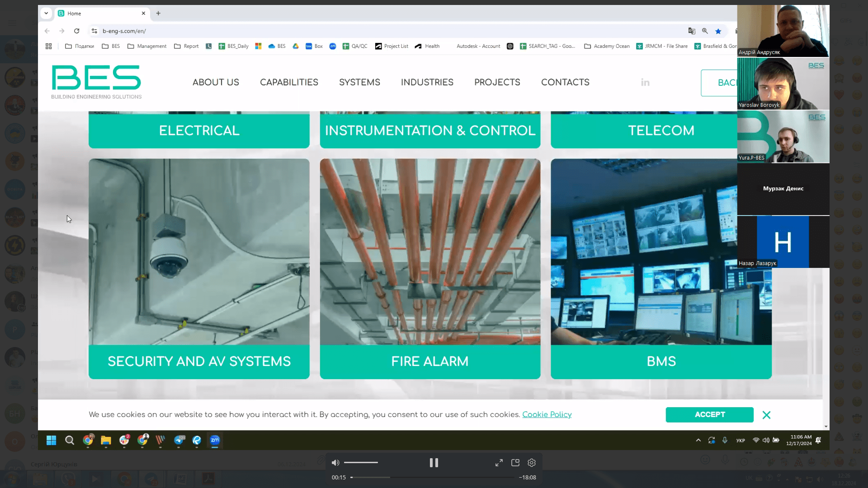
Task: Bookmark page with star icon
Action: (x=718, y=31)
